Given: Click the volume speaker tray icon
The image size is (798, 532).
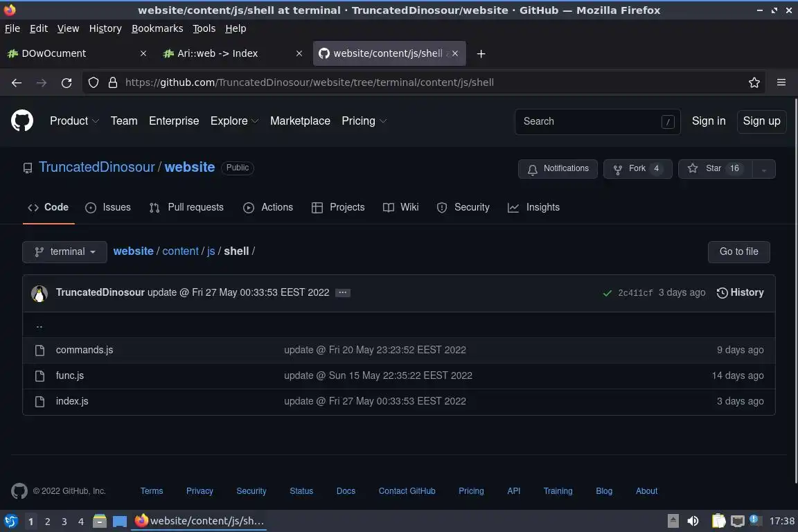Looking at the screenshot, I should [x=693, y=521].
